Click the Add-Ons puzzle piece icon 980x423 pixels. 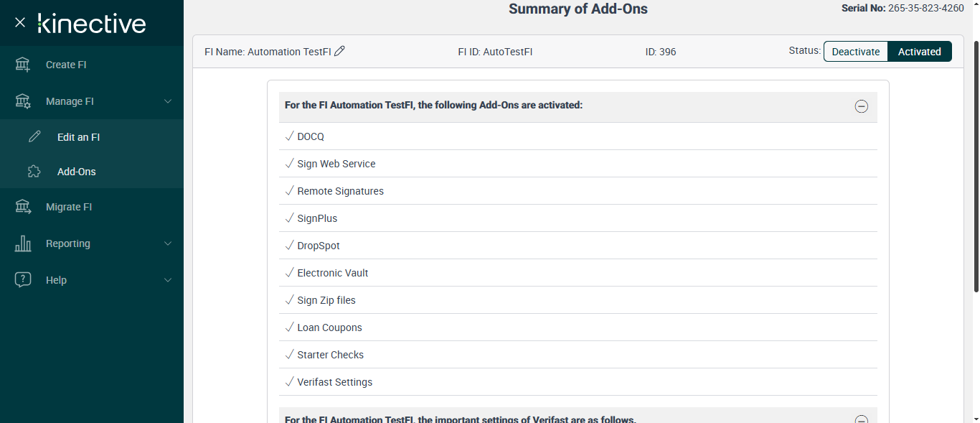point(34,172)
